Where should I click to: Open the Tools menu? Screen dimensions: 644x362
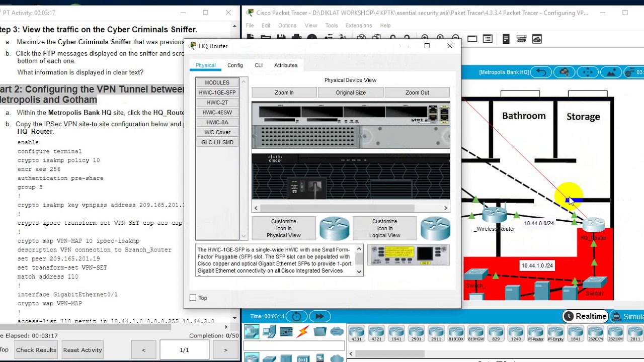click(332, 25)
